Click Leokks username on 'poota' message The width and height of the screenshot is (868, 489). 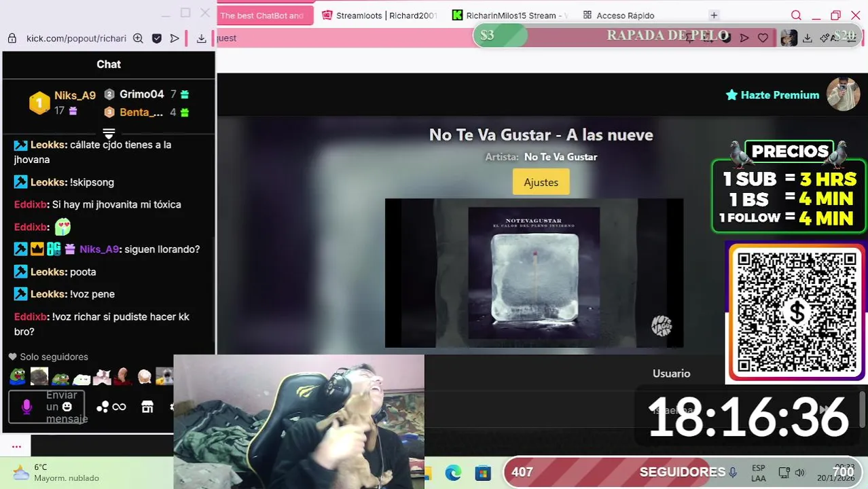pyautogui.click(x=48, y=272)
